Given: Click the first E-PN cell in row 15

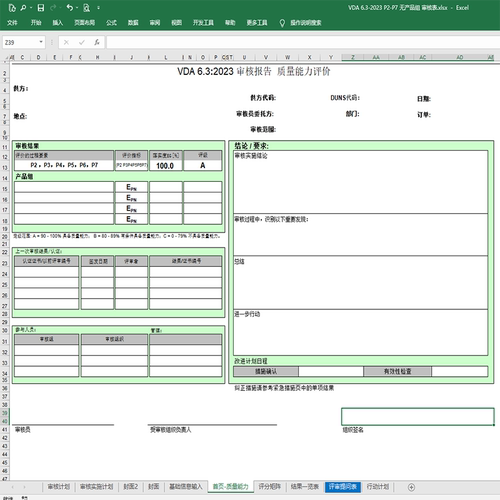Looking at the screenshot, I should (131, 187).
